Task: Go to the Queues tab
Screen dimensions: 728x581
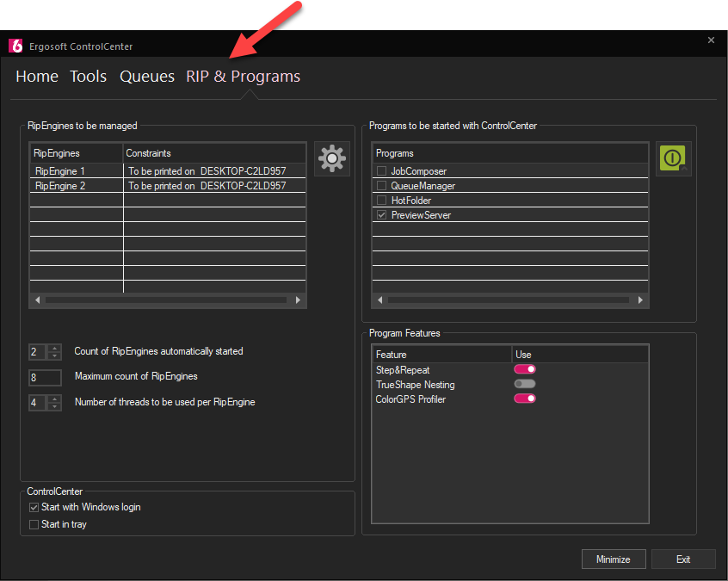Action: coord(147,76)
